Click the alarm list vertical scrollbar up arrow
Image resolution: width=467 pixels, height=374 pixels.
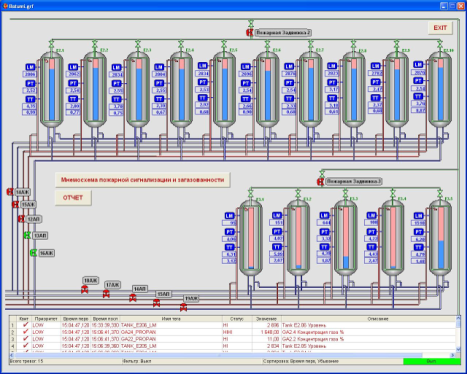click(458, 318)
